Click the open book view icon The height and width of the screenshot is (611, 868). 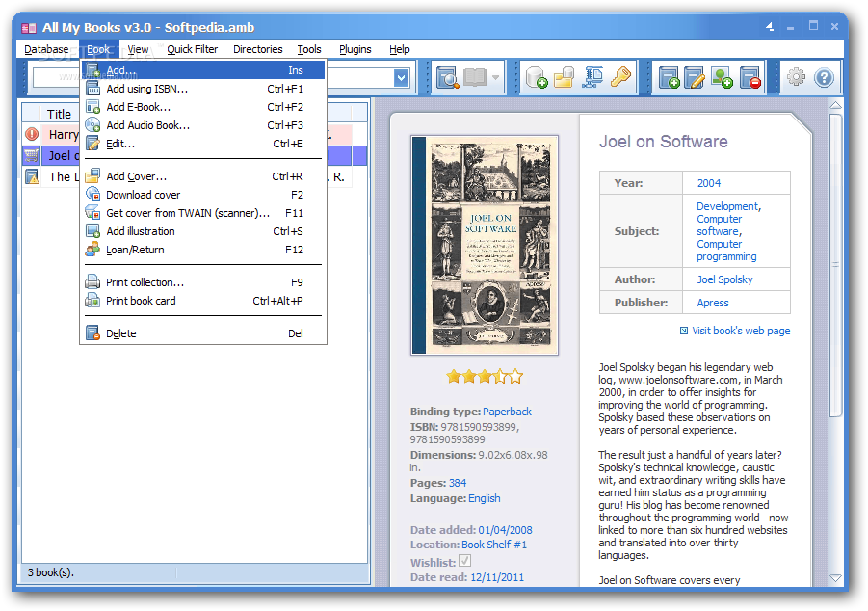[475, 77]
